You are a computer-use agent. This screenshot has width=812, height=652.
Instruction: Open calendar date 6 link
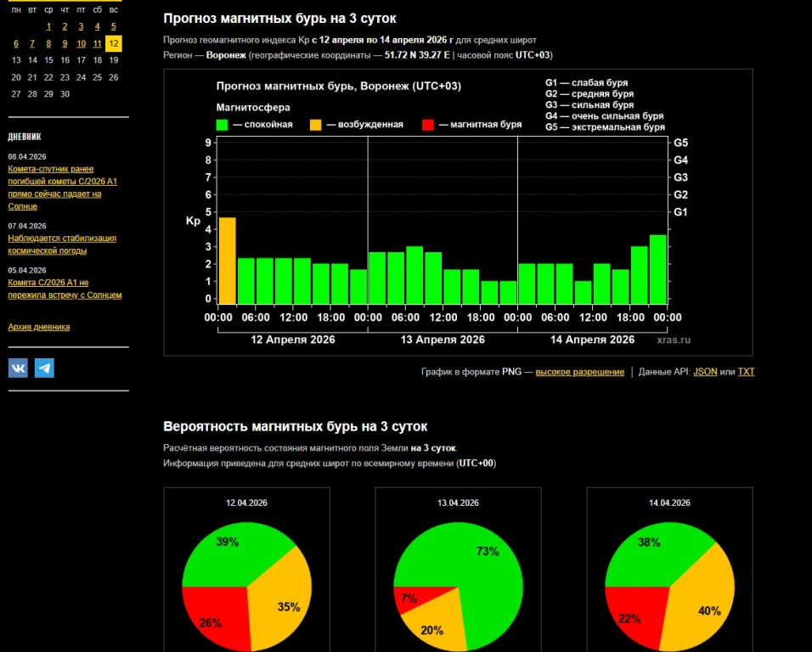click(x=16, y=43)
